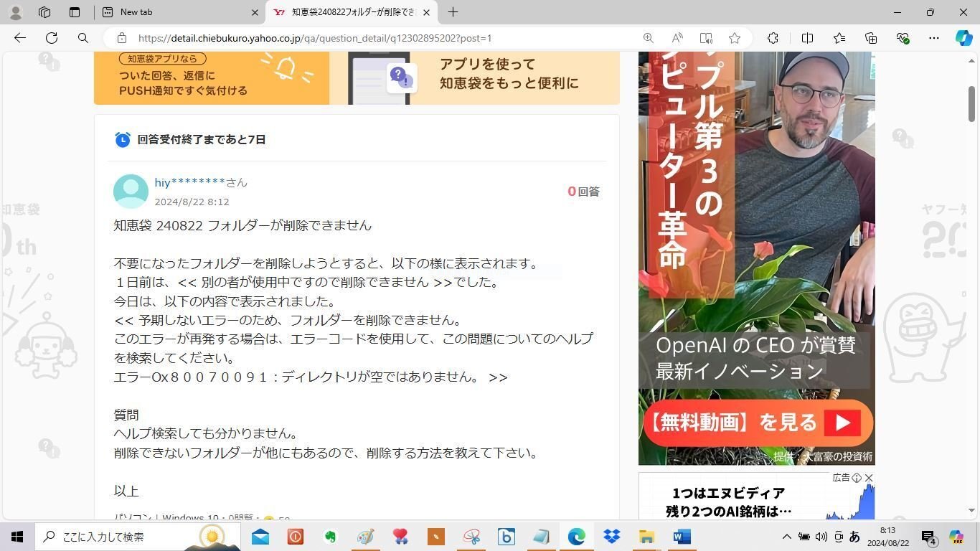The width and height of the screenshot is (980, 551).
Task: Open Dropbox from the taskbar
Action: click(x=611, y=537)
